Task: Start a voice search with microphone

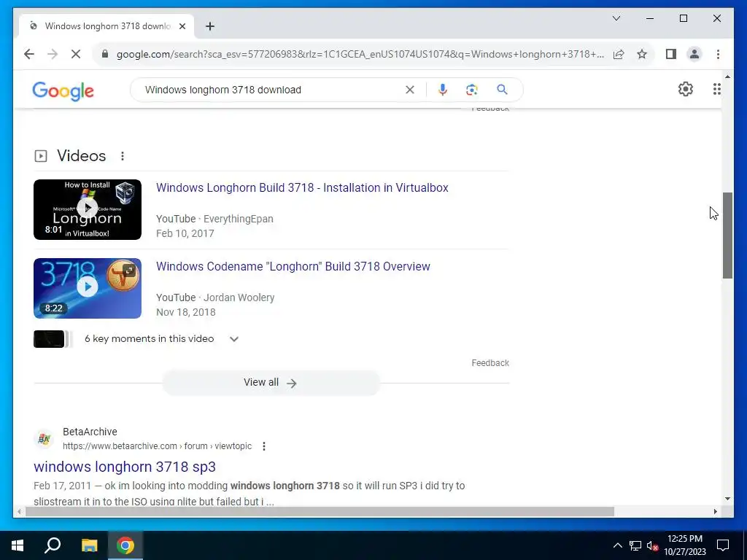Action: pyautogui.click(x=443, y=90)
